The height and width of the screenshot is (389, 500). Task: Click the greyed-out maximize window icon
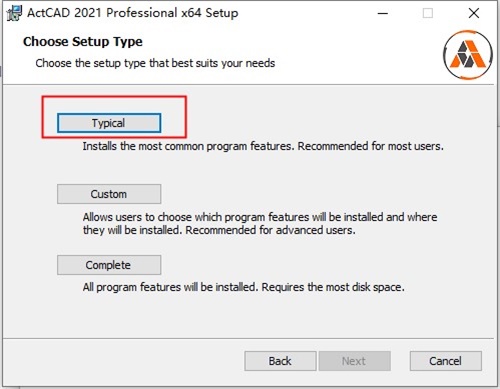[428, 13]
